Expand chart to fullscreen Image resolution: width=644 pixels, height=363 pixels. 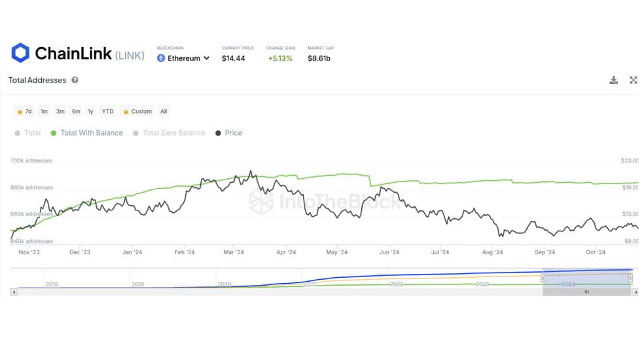634,80
